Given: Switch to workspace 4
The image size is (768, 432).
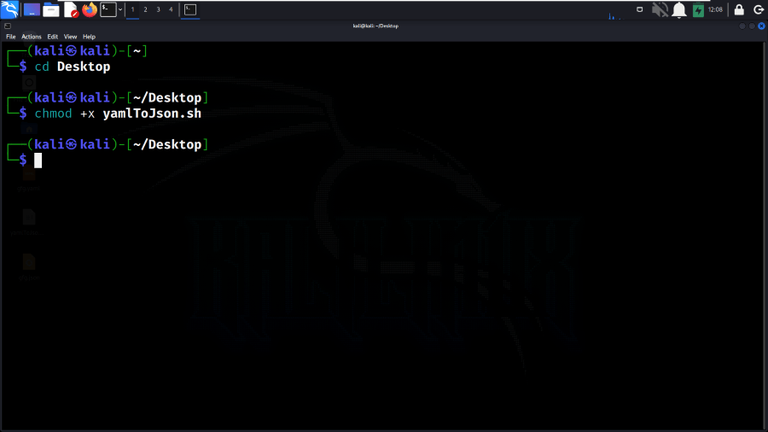Looking at the screenshot, I should [171, 9].
